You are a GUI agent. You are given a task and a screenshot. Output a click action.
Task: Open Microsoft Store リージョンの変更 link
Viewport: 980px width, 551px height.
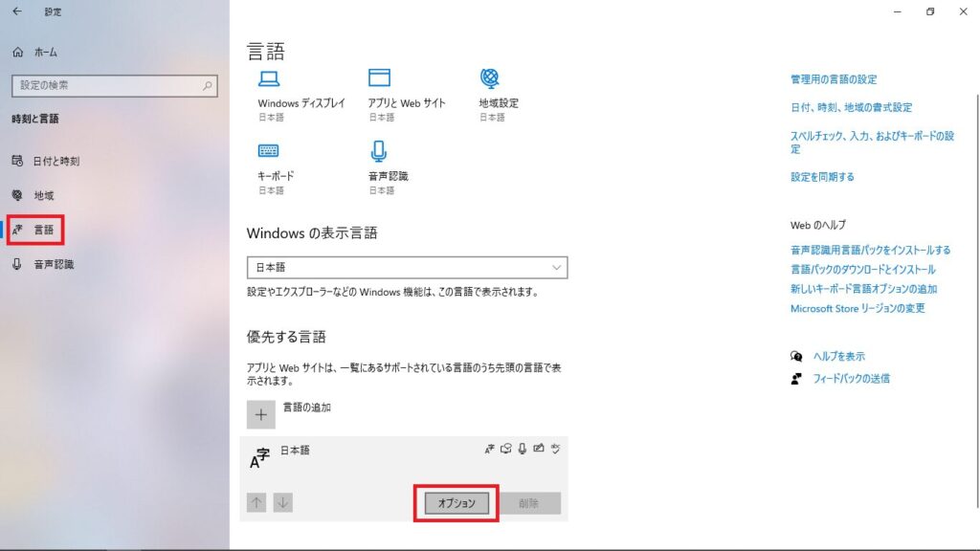point(857,308)
